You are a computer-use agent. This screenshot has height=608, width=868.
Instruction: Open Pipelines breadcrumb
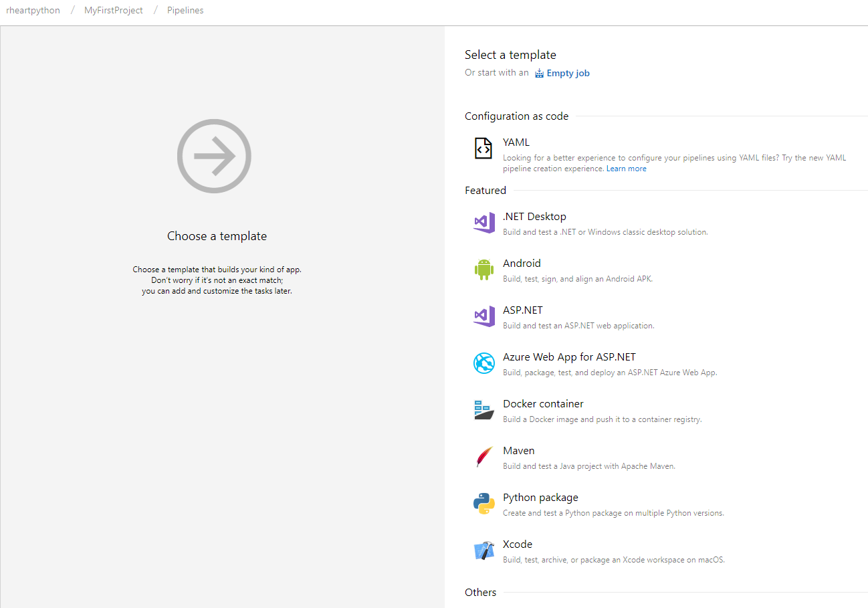click(x=185, y=11)
